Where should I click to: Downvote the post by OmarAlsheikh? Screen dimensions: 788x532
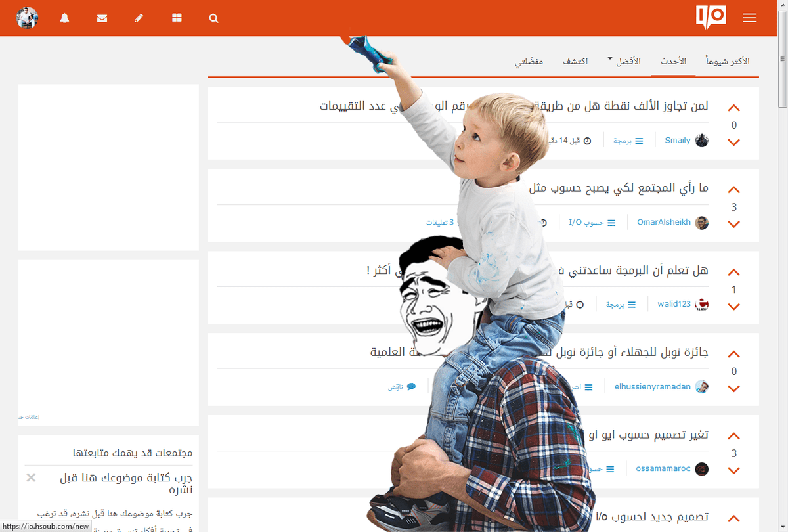pyautogui.click(x=733, y=225)
